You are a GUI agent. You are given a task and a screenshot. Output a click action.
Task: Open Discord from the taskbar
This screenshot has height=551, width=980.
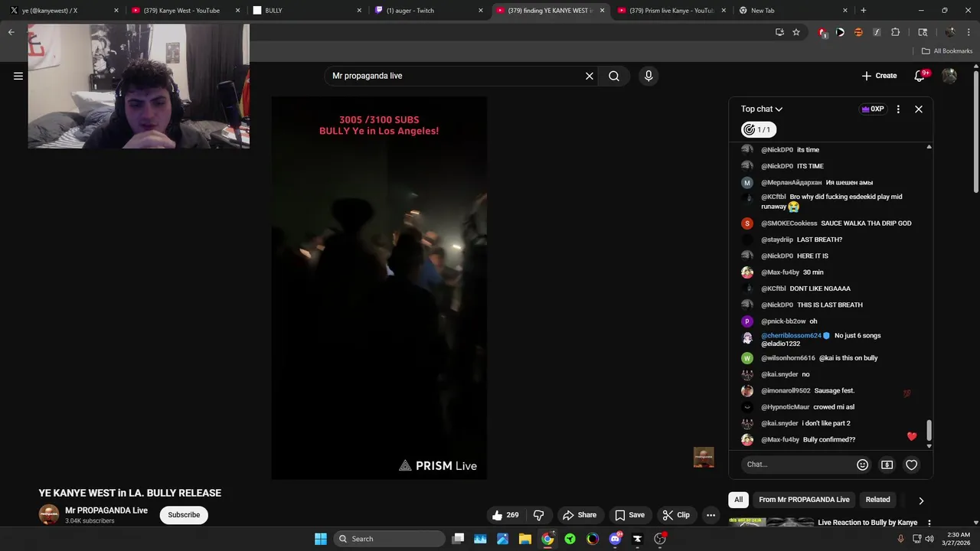coord(615,539)
